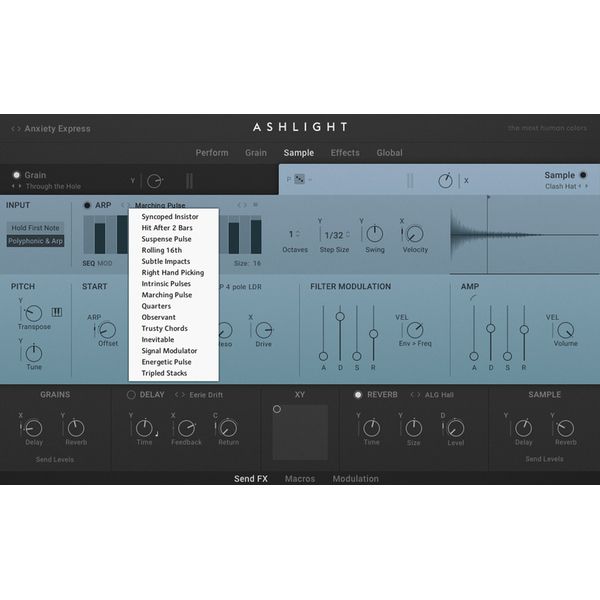Click the Reverb Size knob
The width and height of the screenshot is (600, 600).
(413, 428)
